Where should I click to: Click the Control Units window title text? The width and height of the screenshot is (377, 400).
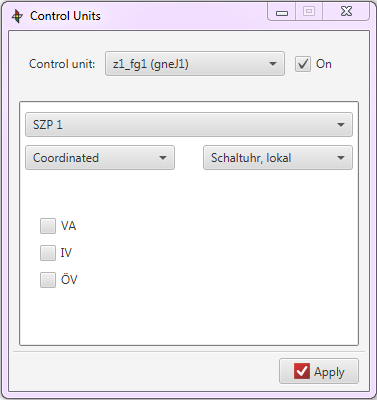tap(65, 16)
